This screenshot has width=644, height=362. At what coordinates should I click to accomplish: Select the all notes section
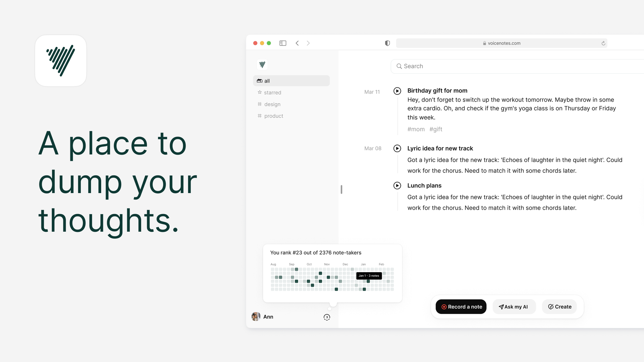pos(292,80)
